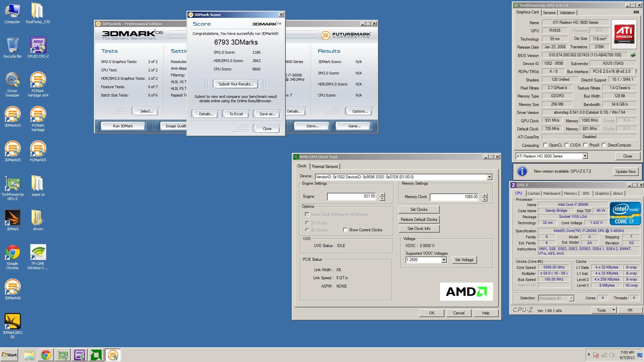This screenshot has width=644, height=362.
Task: Switch to GPU-Z Sensors tab
Action: [549, 13]
